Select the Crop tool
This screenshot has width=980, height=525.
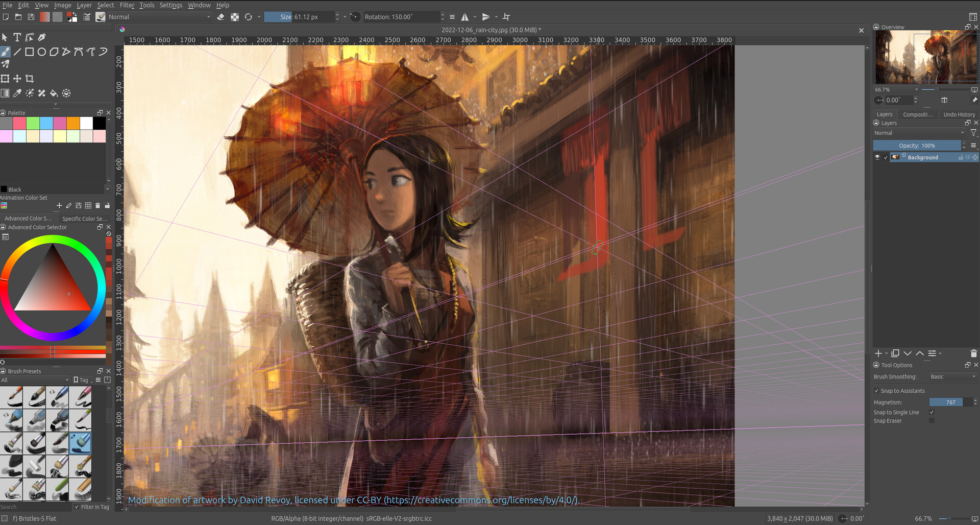29,78
